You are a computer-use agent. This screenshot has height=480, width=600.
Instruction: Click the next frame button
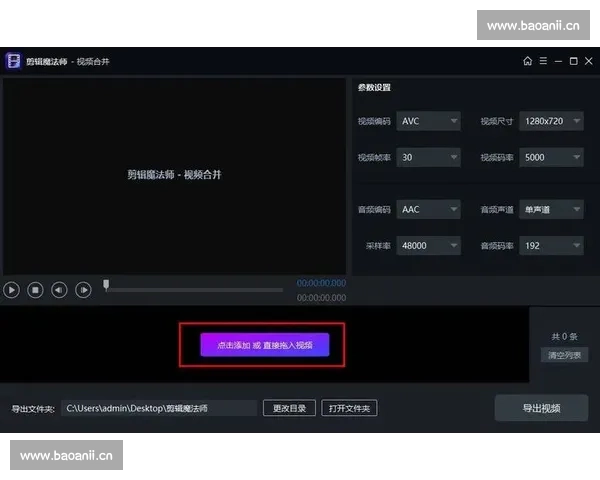click(x=84, y=290)
